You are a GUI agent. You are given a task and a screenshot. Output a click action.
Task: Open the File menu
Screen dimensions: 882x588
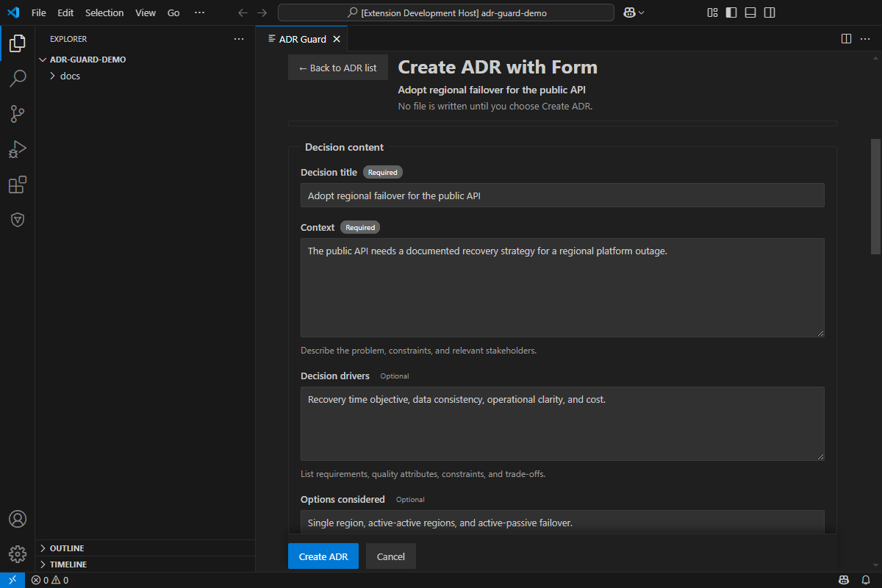point(39,12)
